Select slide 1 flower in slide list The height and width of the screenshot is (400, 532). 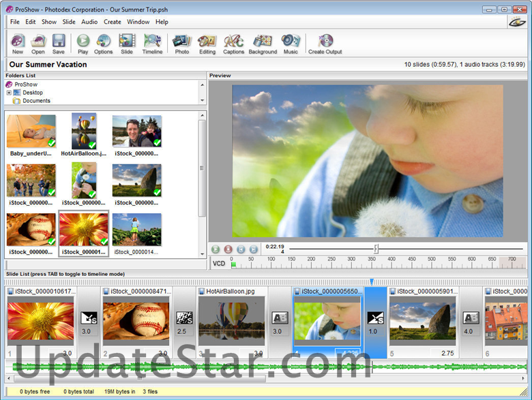point(41,322)
